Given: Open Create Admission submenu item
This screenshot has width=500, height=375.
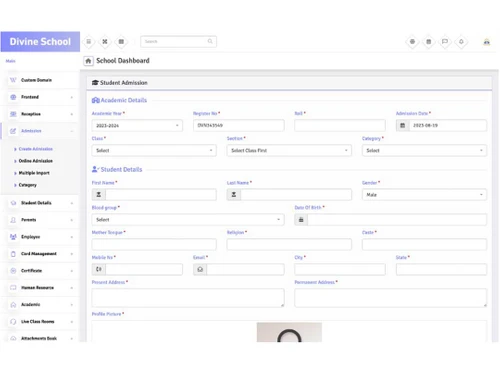Looking at the screenshot, I should tap(35, 149).
